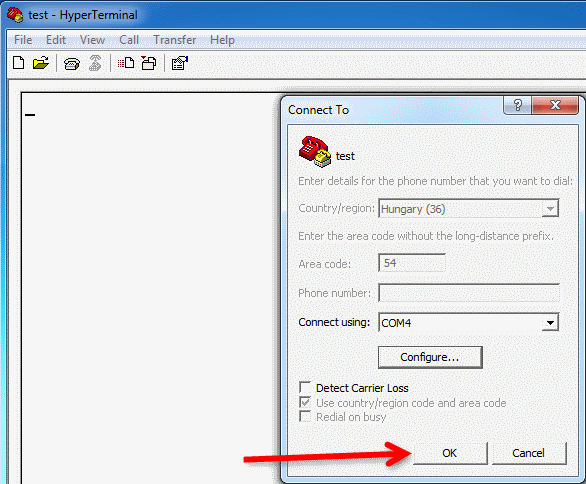This screenshot has width=586, height=484.
Task: Click the yellow telephone Call icon
Action: pyautogui.click(x=72, y=63)
